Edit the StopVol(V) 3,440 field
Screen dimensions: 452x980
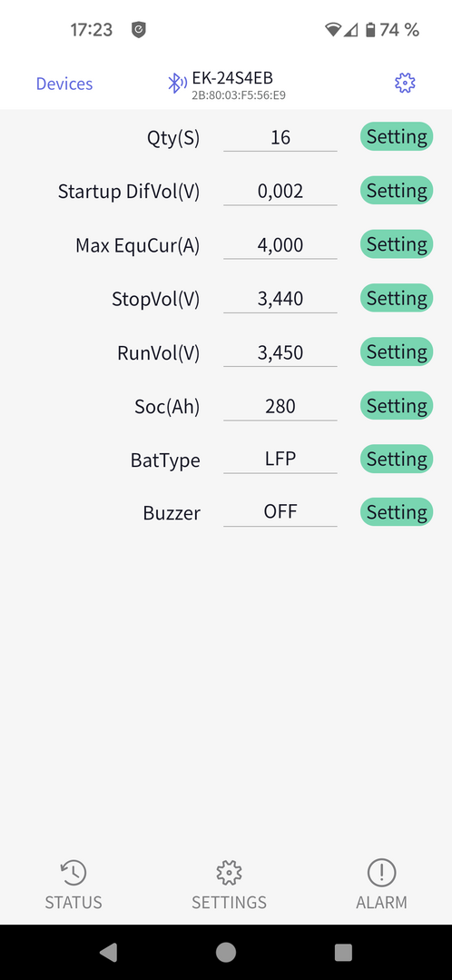pyautogui.click(x=280, y=299)
